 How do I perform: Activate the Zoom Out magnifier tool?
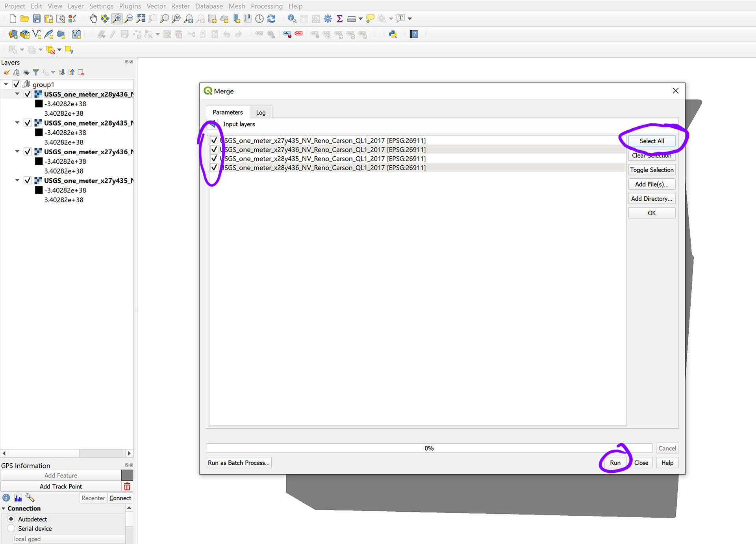coord(129,19)
